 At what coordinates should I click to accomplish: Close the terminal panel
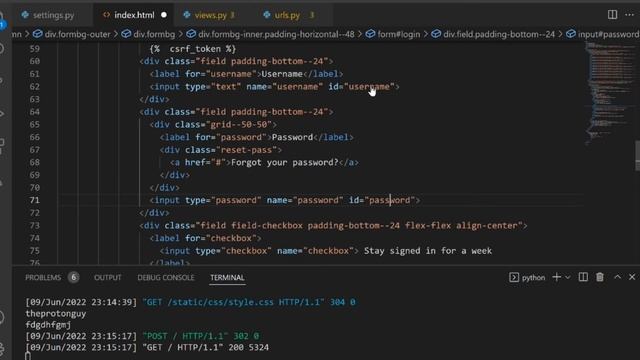[632, 277]
